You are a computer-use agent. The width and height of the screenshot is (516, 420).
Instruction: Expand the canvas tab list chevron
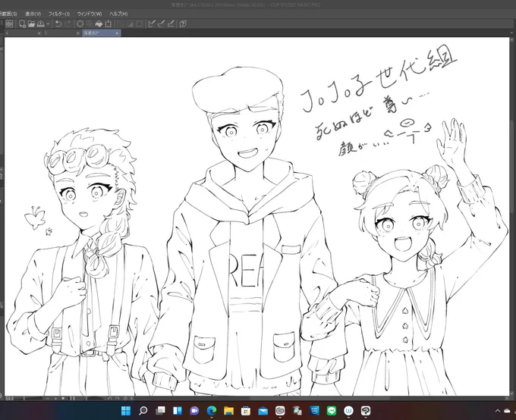click(511, 33)
